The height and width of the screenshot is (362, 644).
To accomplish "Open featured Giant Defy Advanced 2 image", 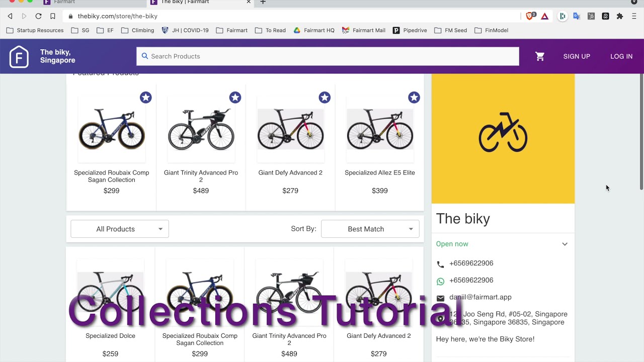I will click(290, 130).
